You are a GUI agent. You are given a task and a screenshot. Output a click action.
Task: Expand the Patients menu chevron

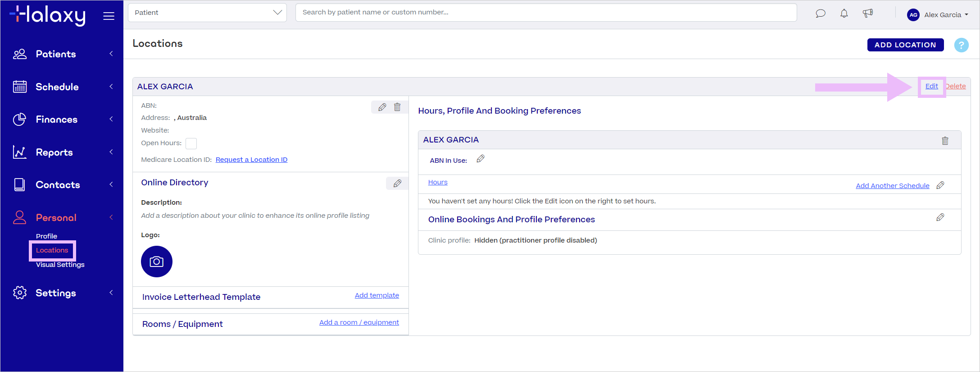click(x=111, y=54)
